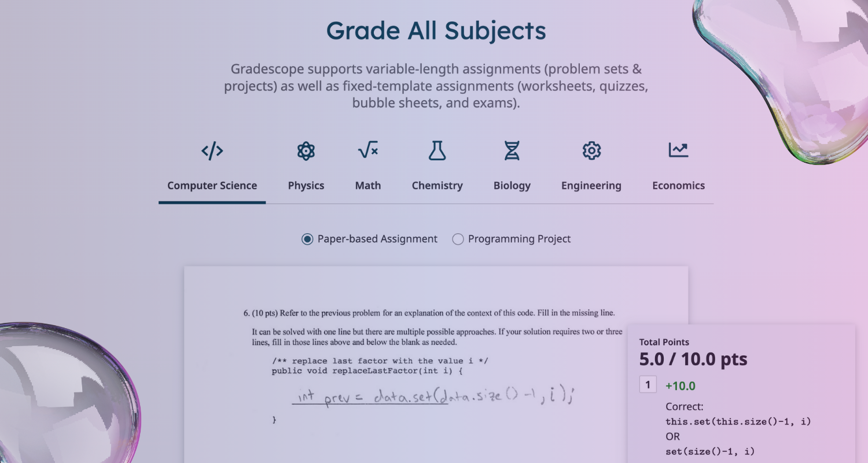
Task: Open the Economics tab label
Action: [678, 186]
